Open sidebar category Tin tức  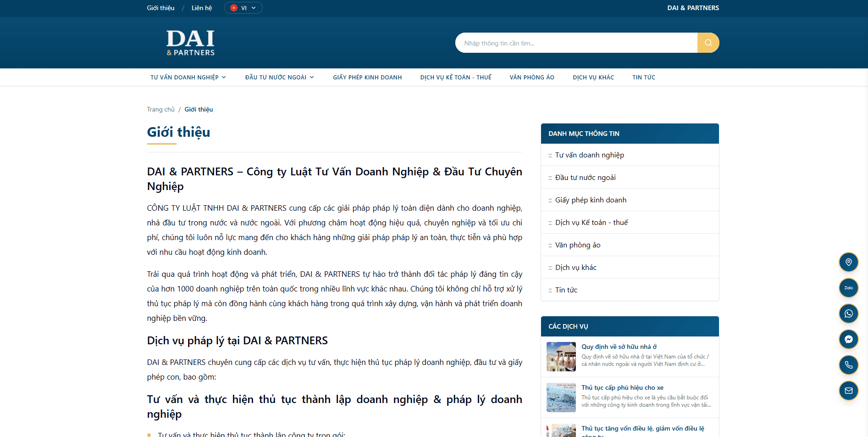[x=630, y=290]
